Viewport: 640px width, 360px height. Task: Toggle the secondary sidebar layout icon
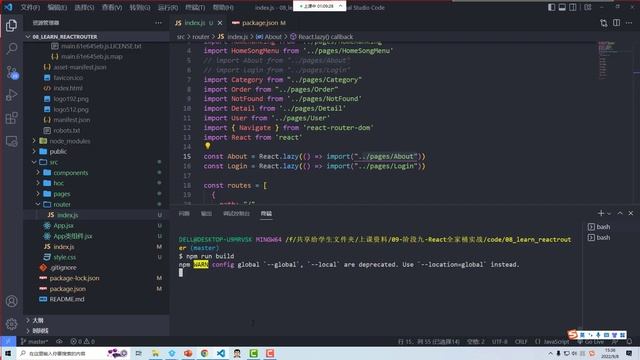tap(573, 7)
